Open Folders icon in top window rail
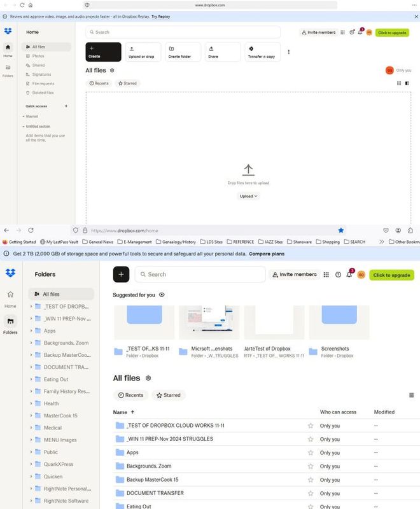Viewport: 420px width, 509px height. tap(8, 67)
